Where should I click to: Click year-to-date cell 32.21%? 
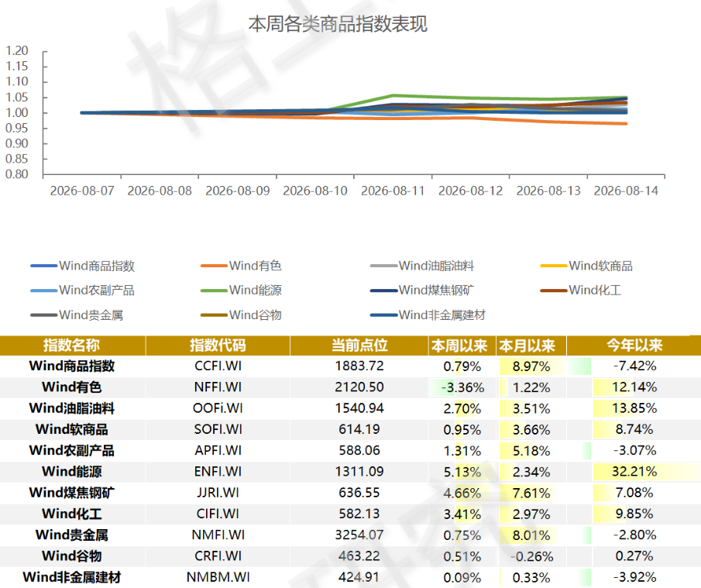(x=634, y=472)
